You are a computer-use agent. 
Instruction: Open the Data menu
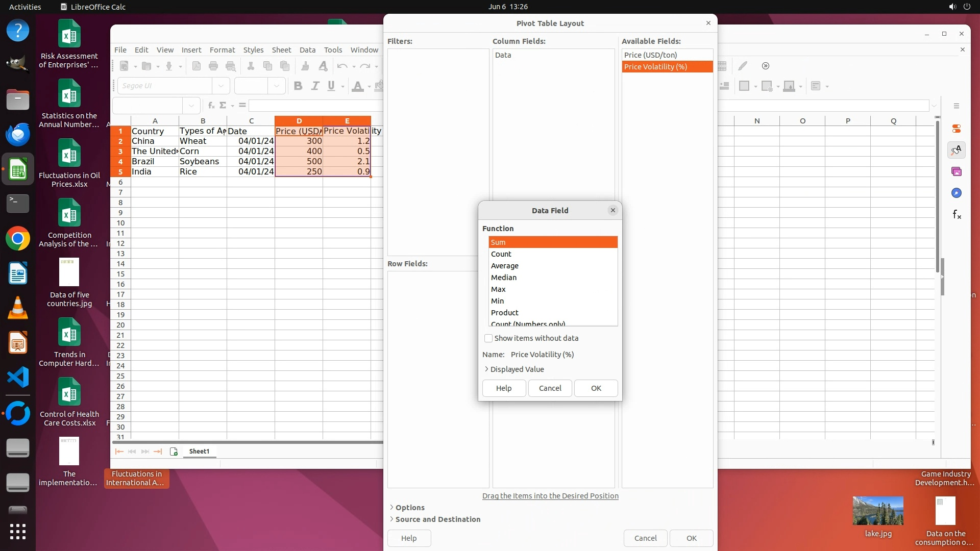pyautogui.click(x=307, y=49)
